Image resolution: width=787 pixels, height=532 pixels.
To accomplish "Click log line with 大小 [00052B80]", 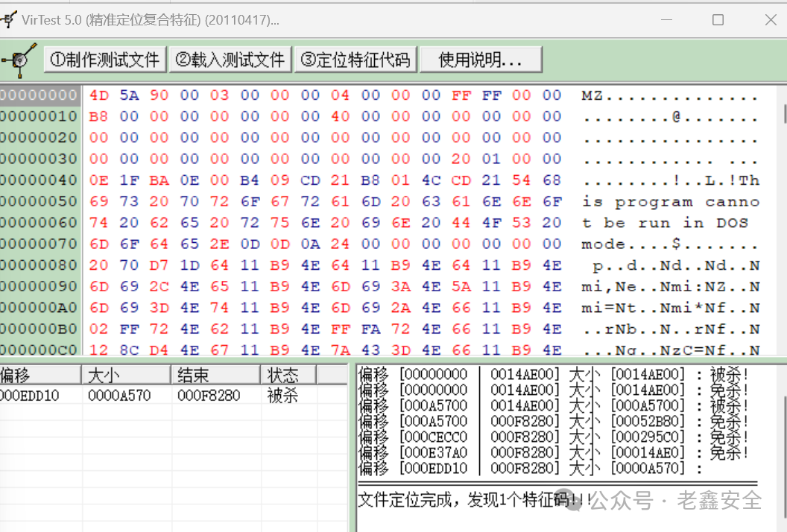I will pyautogui.click(x=553, y=421).
